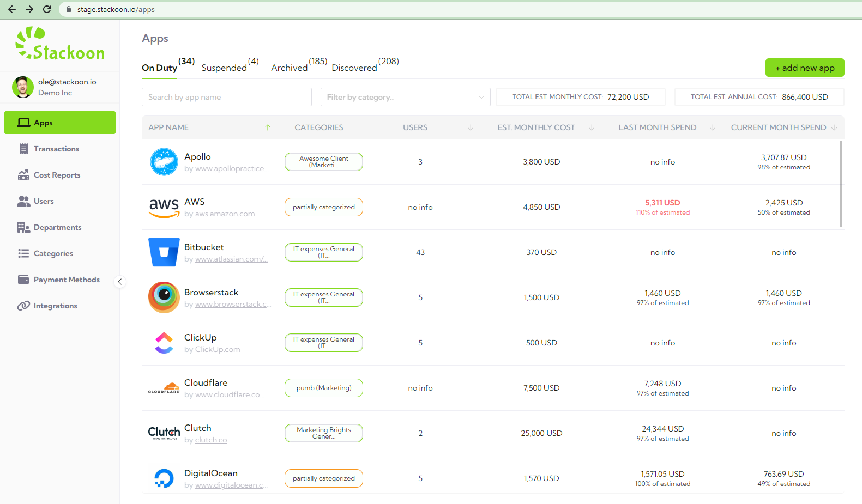Viewport: 862px width, 504px height.
Task: Click total monthly cost 72,200 USD
Action: [x=628, y=97]
